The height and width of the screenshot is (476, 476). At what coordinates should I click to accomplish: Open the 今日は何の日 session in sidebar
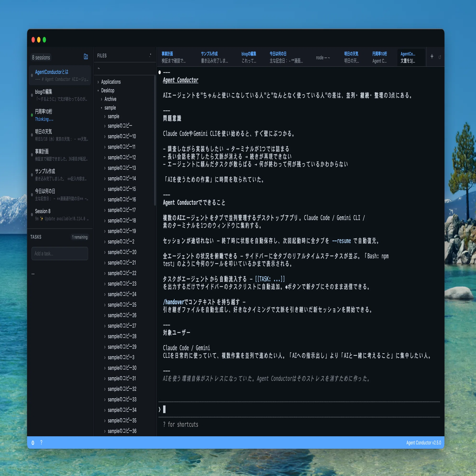point(60,195)
